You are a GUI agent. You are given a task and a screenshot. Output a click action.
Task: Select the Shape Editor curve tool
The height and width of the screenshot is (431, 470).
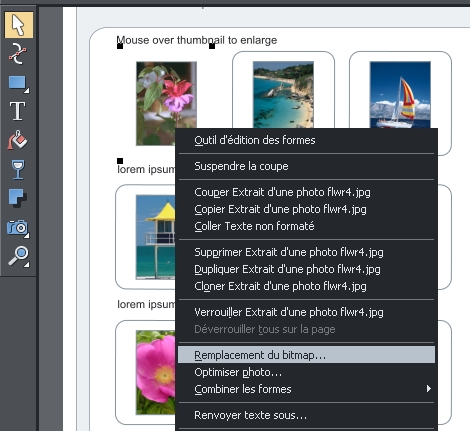point(18,54)
